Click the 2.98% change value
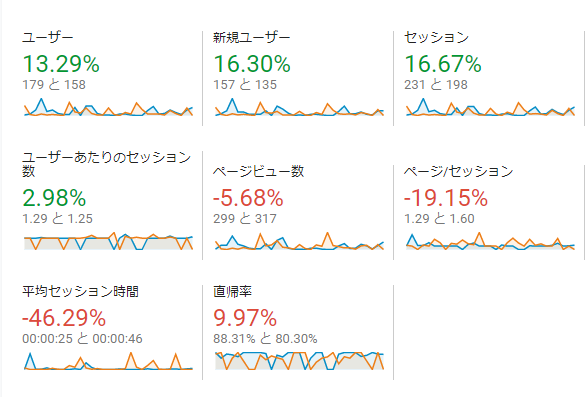The image size is (587, 397). (54, 198)
